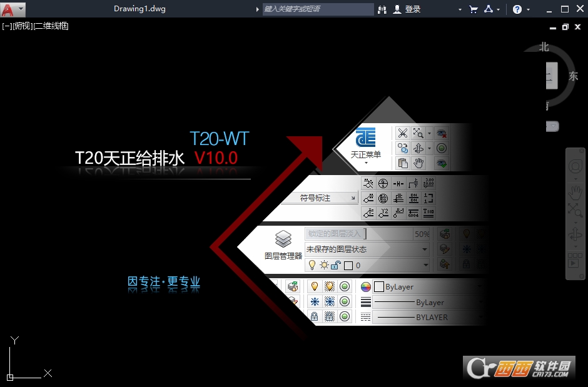
Task: Expand the 符号标注 panel launcher arrow
Action: pyautogui.click(x=353, y=198)
